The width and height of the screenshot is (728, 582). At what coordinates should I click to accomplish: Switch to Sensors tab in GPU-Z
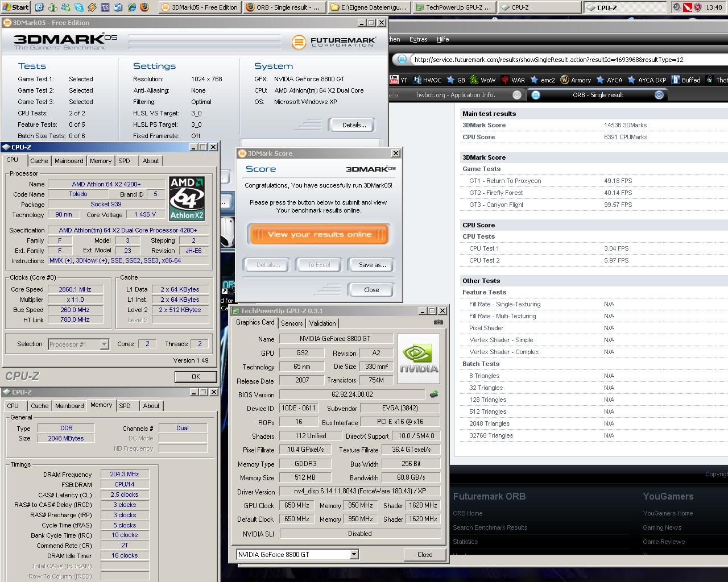pos(292,323)
